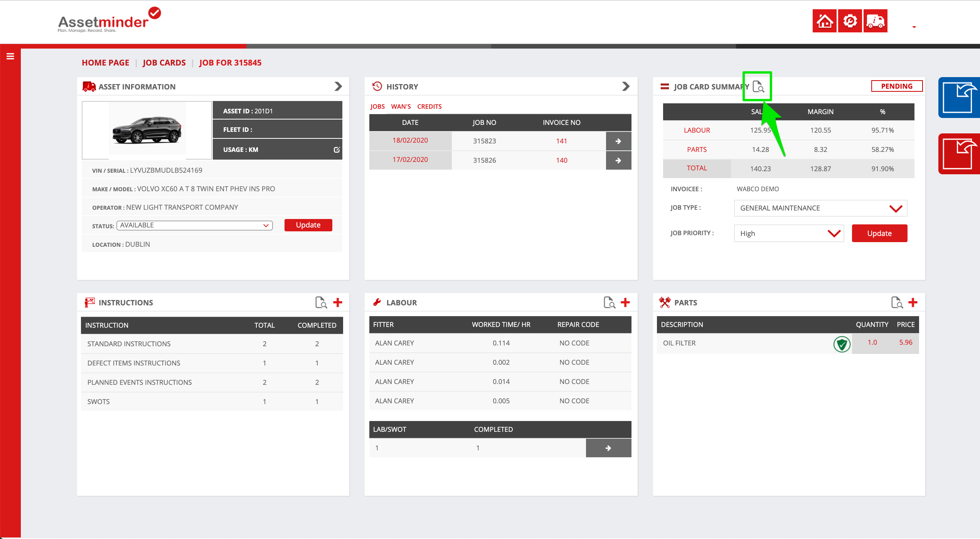Viewport: 980px width, 539px height.
Task: Open the JOB TYPE dropdown
Action: [820, 208]
